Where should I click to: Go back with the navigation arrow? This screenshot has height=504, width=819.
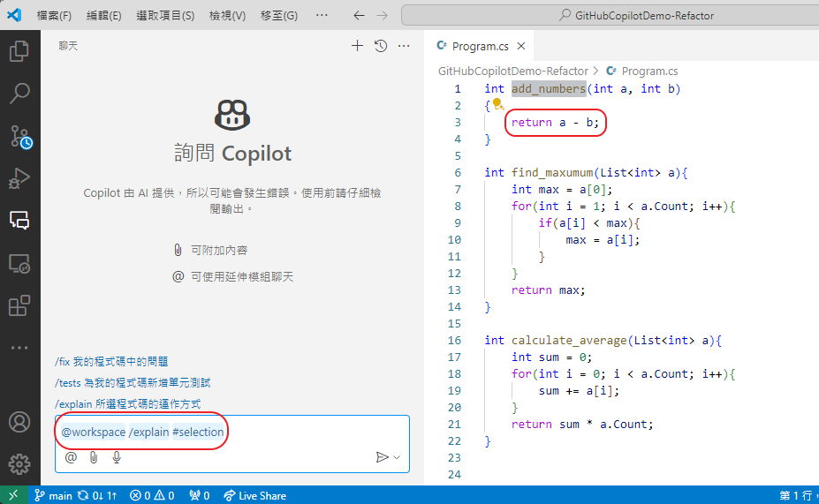359,16
